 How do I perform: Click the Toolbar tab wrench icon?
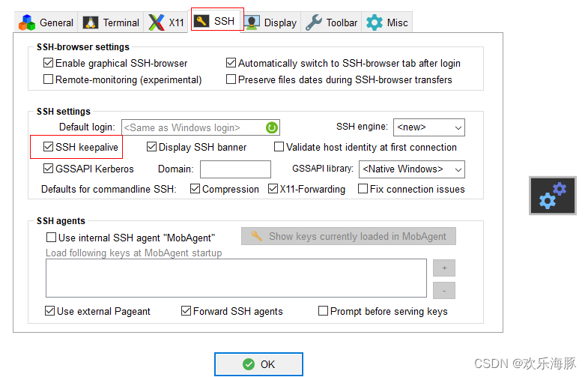(x=314, y=22)
